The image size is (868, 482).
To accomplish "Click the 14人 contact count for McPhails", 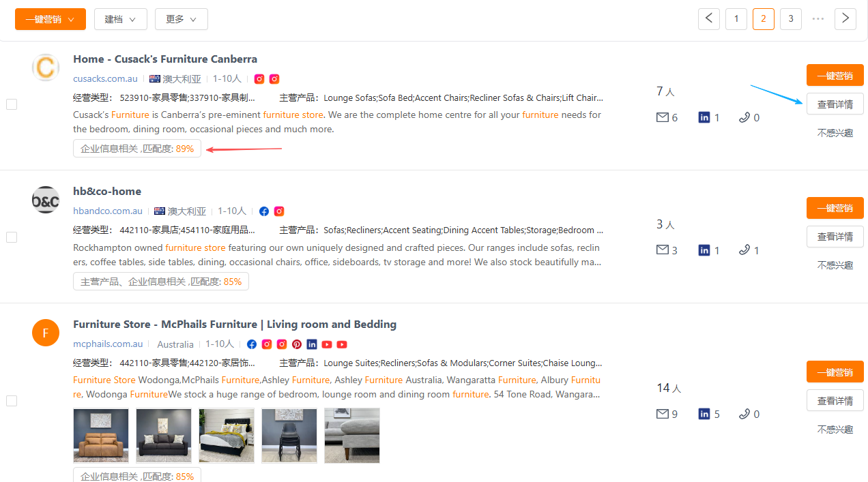I will click(669, 388).
